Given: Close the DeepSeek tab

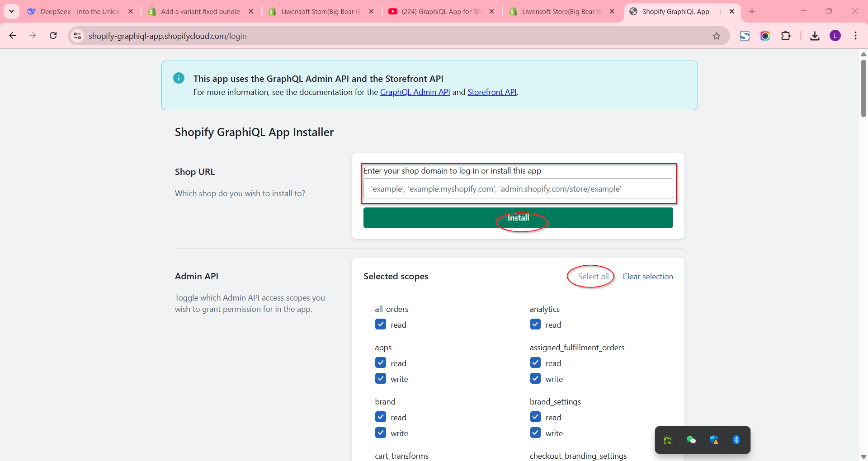Looking at the screenshot, I should click(x=131, y=11).
